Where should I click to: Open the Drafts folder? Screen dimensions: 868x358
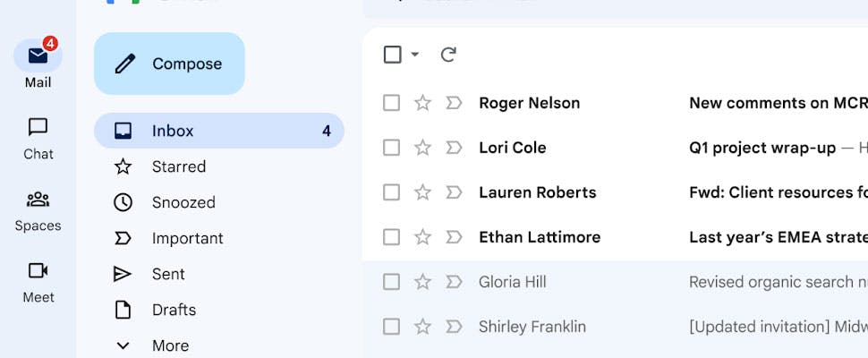[x=174, y=310]
